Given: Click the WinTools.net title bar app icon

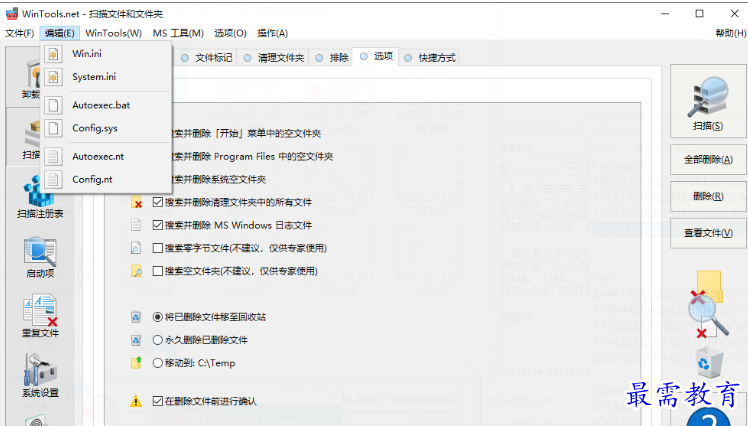Looking at the screenshot, I should coord(11,13).
